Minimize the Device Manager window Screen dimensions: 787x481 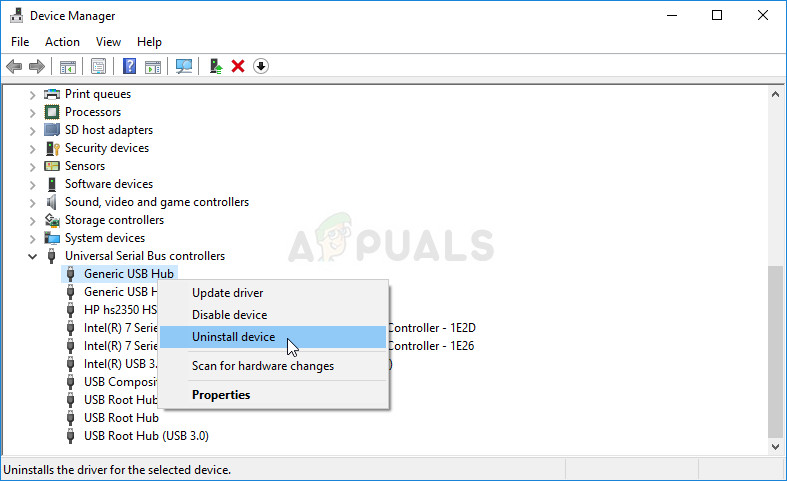click(672, 16)
